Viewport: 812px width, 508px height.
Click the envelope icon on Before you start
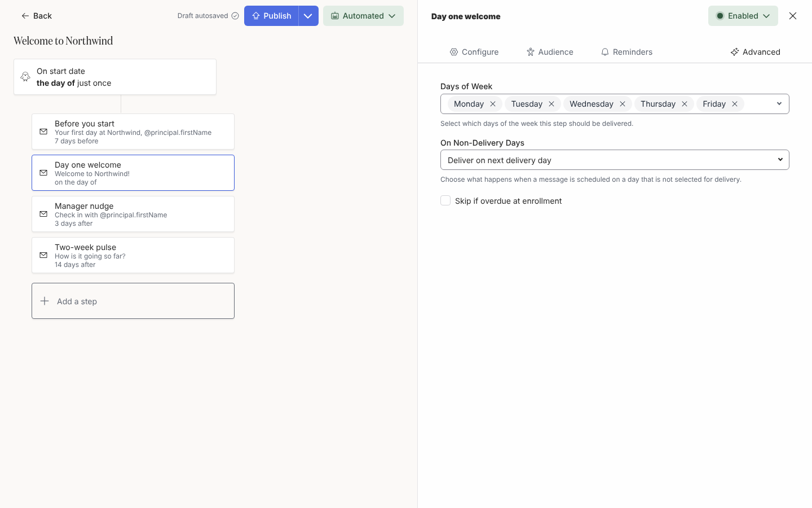tap(43, 132)
